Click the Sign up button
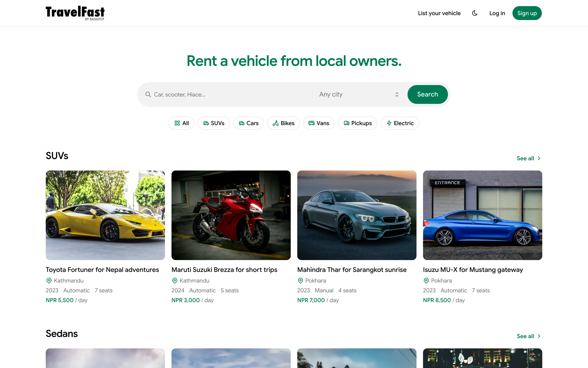Image resolution: width=588 pixels, height=368 pixels. (527, 13)
